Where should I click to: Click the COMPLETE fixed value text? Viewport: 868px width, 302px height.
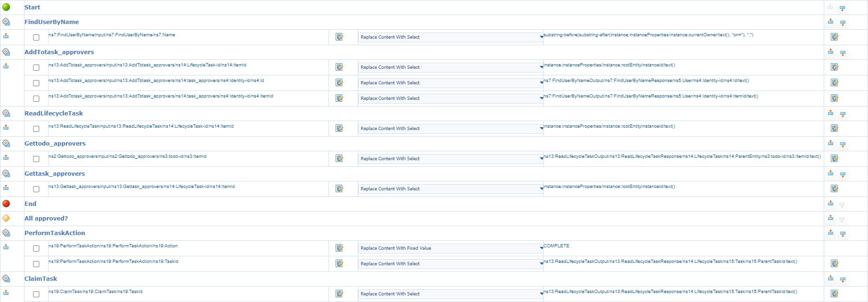coord(556,246)
